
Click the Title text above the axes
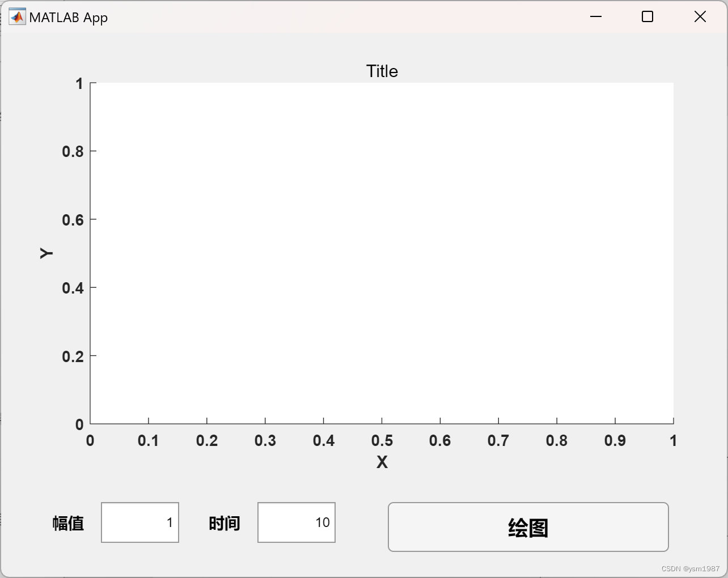382,71
